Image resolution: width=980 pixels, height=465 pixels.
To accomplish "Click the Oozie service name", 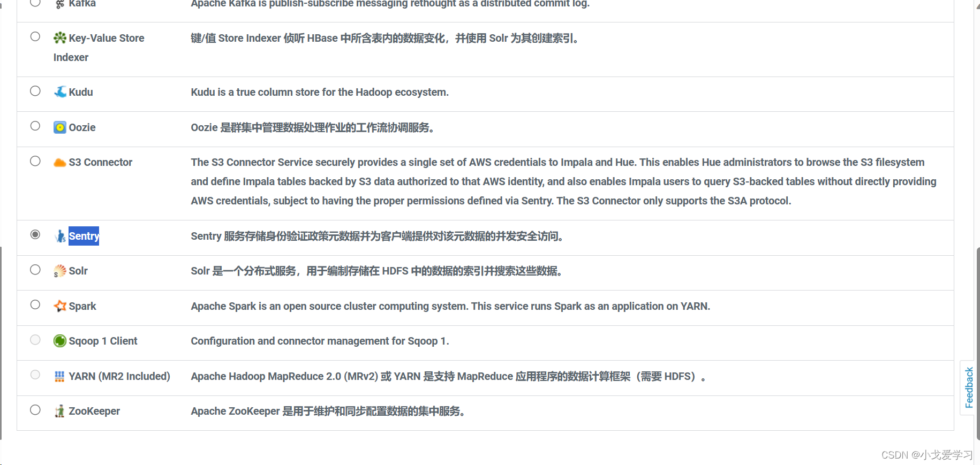I will (x=82, y=127).
